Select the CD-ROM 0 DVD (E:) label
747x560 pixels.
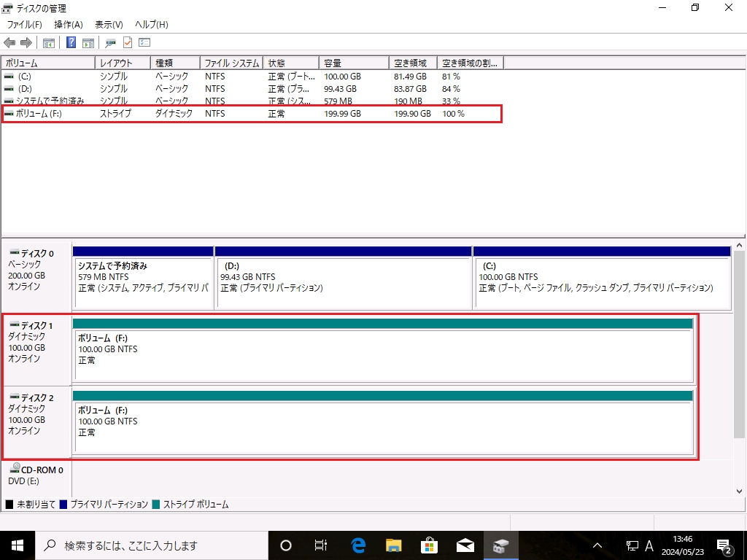pos(36,478)
